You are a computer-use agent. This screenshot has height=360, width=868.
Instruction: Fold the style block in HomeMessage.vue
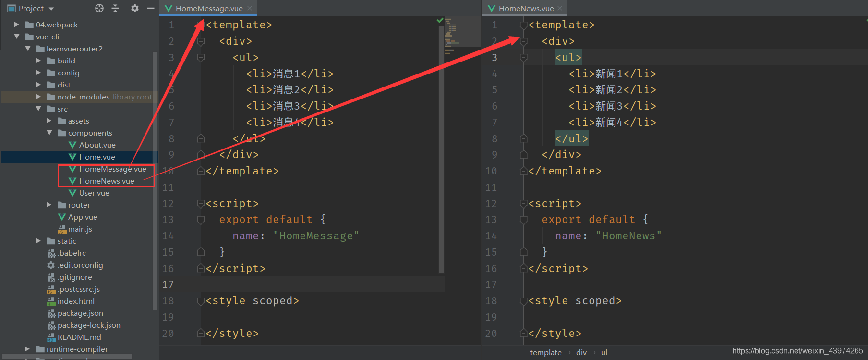pyautogui.click(x=201, y=301)
